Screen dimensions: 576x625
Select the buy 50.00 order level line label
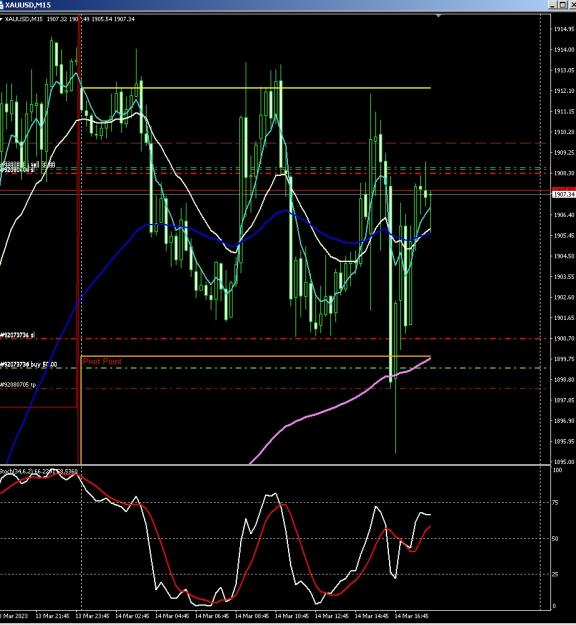29,364
